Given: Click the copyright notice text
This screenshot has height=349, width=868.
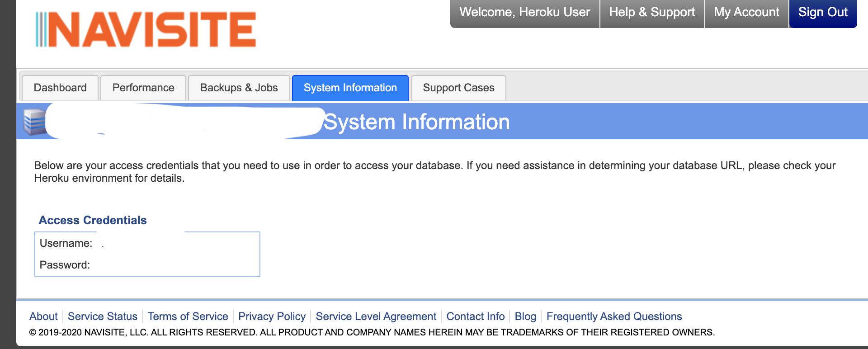Looking at the screenshot, I should tap(372, 332).
